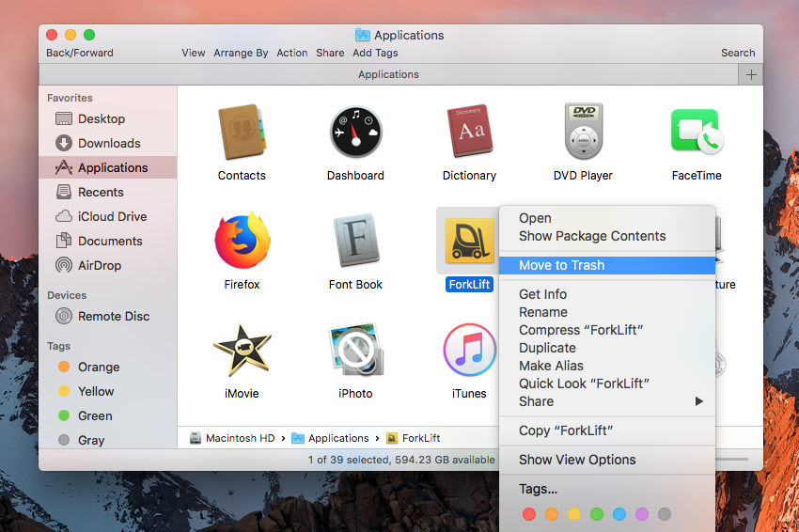Click Share in the toolbar
799x532 pixels.
pos(330,53)
